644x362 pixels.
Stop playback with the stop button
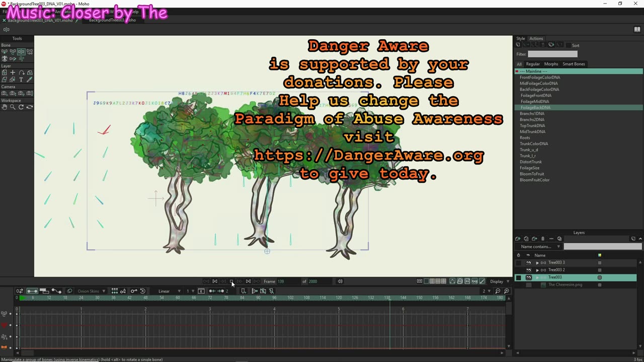pyautogui.click(x=231, y=282)
